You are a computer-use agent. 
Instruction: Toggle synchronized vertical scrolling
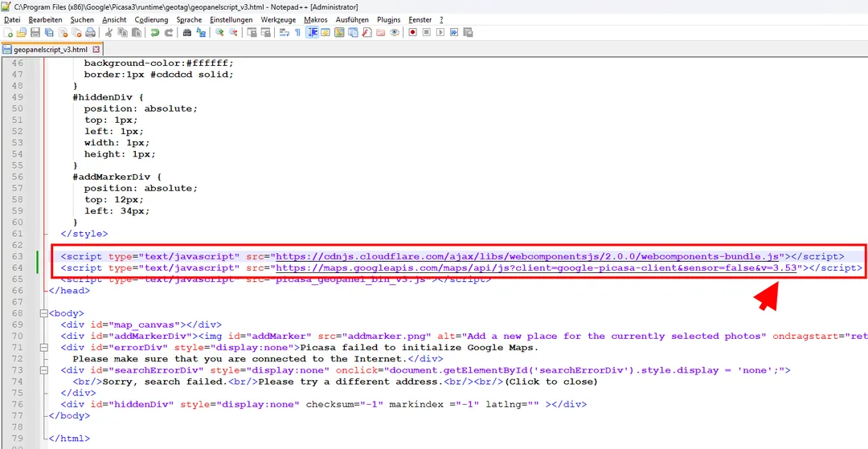(252, 33)
